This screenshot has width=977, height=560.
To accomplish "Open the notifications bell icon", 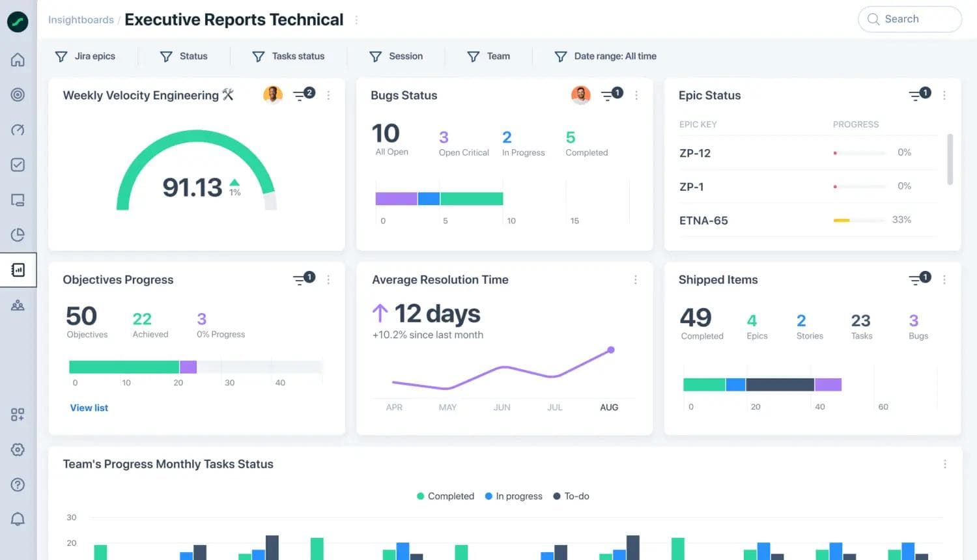I will [x=18, y=519].
